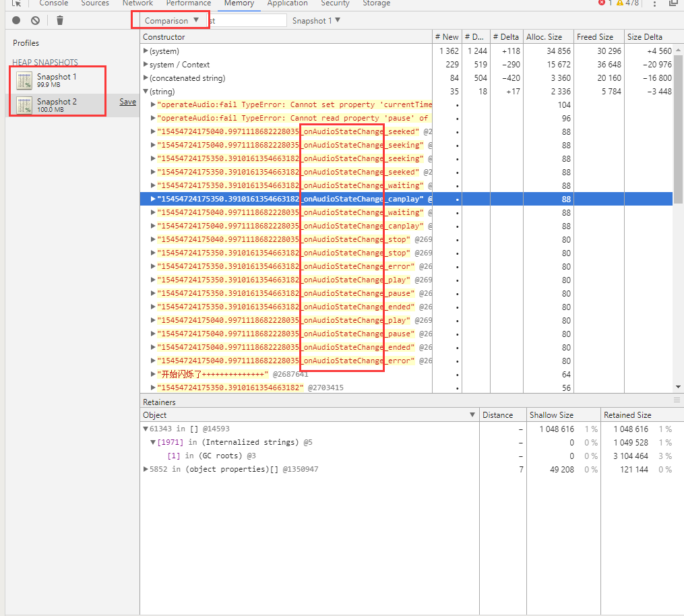
Task: Click the clear all profiles icon
Action: (x=35, y=20)
